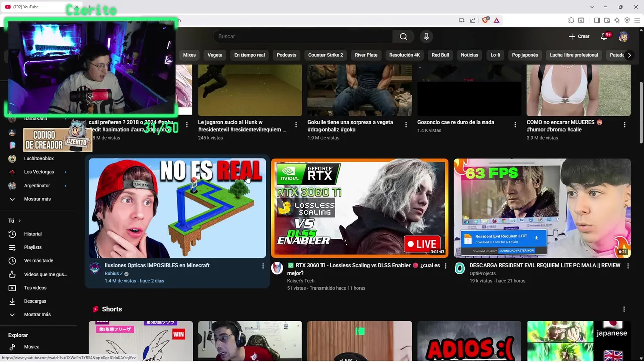Select the Lo-fi chip

tap(495, 55)
